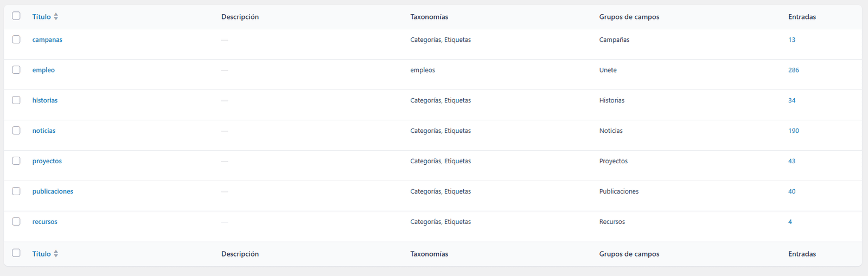The image size is (868, 276).
Task: Open the campanas post type link
Action: pyautogui.click(x=47, y=40)
